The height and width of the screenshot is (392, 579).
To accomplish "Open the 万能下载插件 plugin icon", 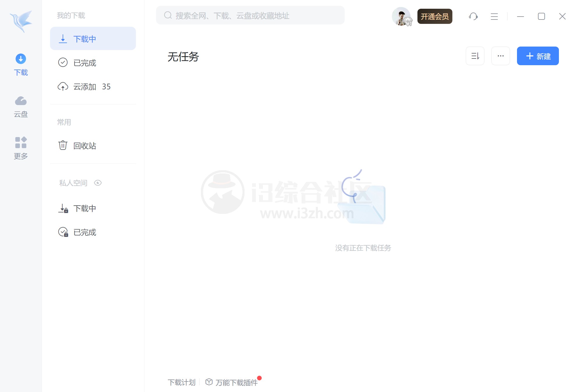I will [210, 381].
